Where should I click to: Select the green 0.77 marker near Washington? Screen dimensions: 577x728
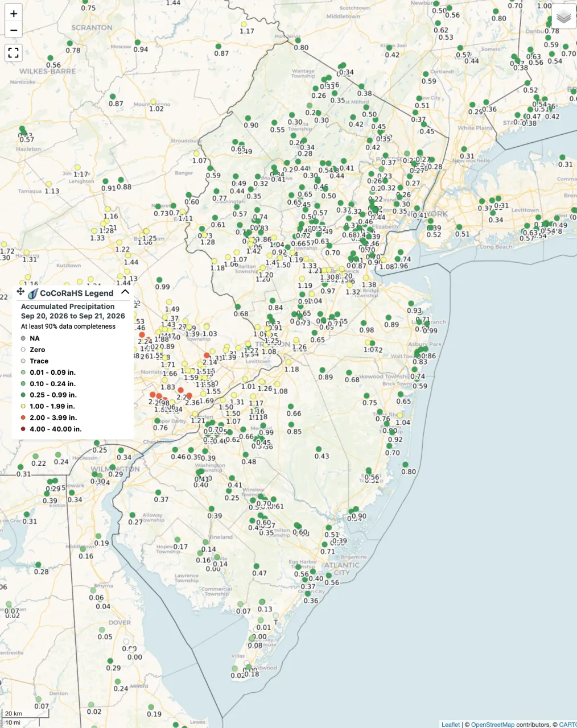[x=216, y=192]
